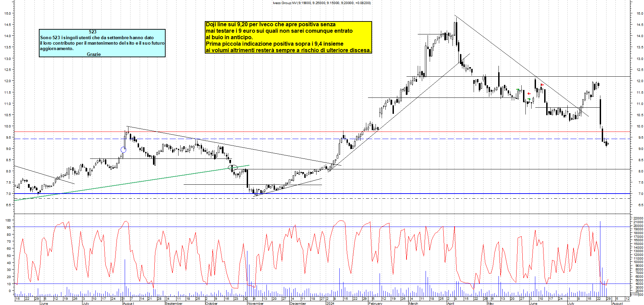
Task: Select the 'November' label on the date axis
Action: coord(256,303)
